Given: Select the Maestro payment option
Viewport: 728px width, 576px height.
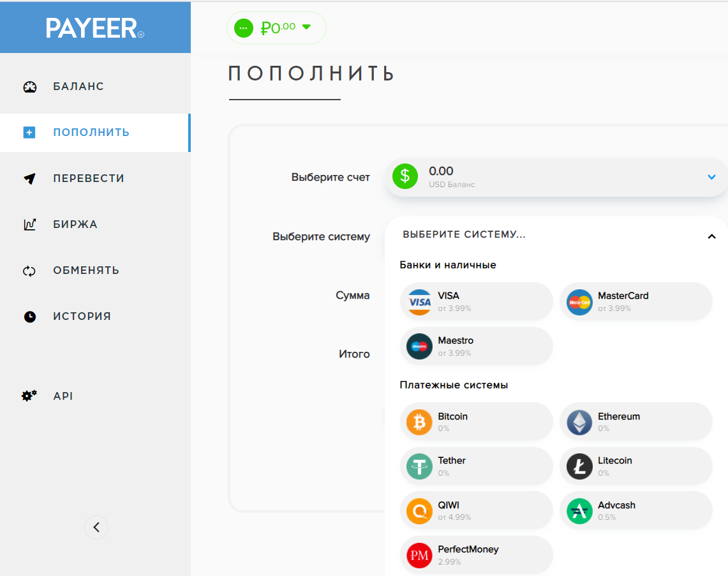Looking at the screenshot, I should [477, 347].
